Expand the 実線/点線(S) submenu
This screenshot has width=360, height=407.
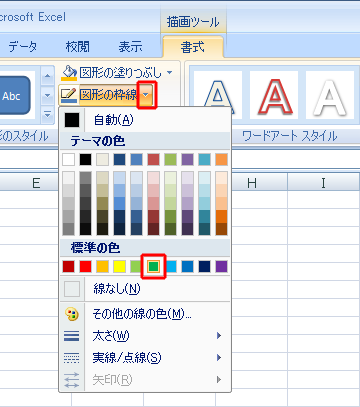pyautogui.click(x=145, y=358)
